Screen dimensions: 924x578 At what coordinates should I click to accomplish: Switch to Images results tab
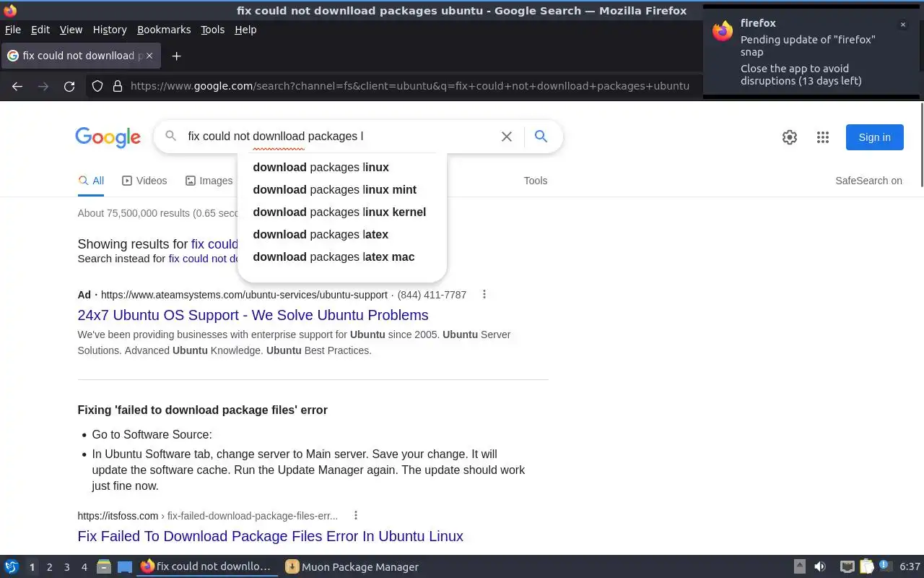[x=209, y=181]
